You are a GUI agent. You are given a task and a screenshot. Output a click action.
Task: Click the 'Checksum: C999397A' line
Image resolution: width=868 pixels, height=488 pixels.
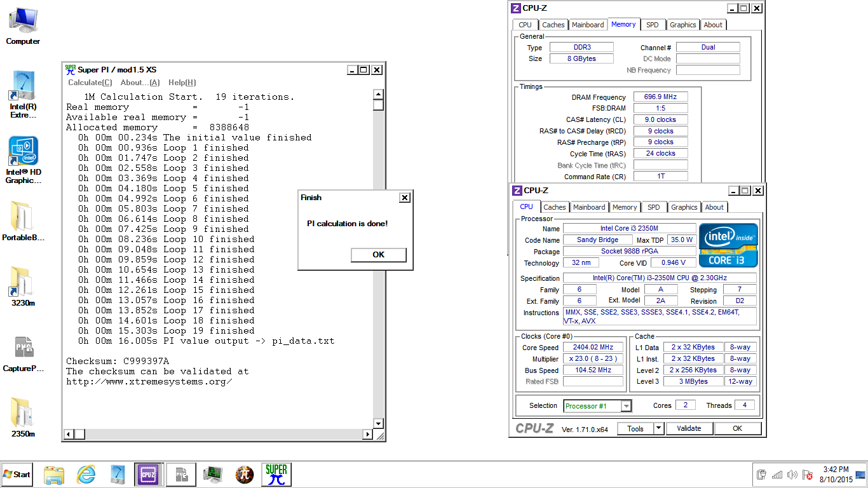[118, 362]
